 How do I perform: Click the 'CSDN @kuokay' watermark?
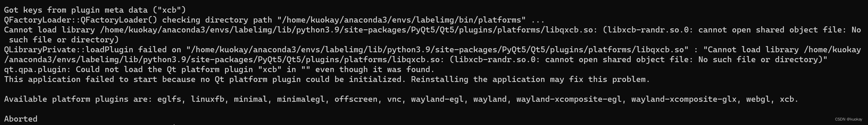(x=849, y=119)
